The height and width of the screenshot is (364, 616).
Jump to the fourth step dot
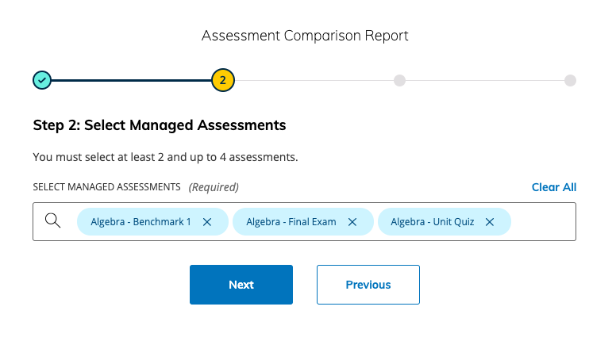click(x=570, y=80)
